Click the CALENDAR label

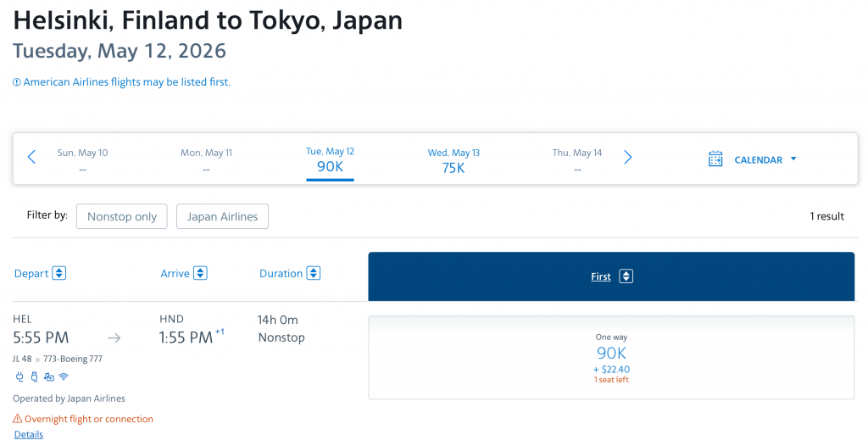(759, 159)
